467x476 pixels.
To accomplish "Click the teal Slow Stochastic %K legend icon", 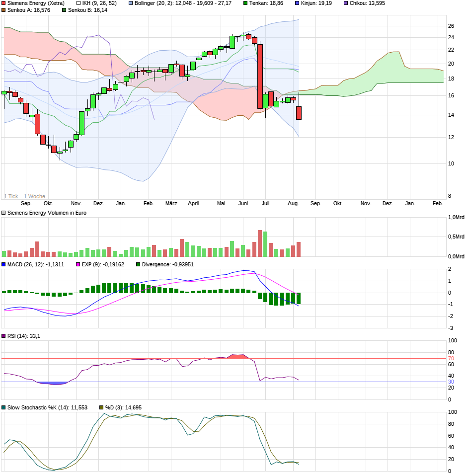I will (x=4, y=406).
